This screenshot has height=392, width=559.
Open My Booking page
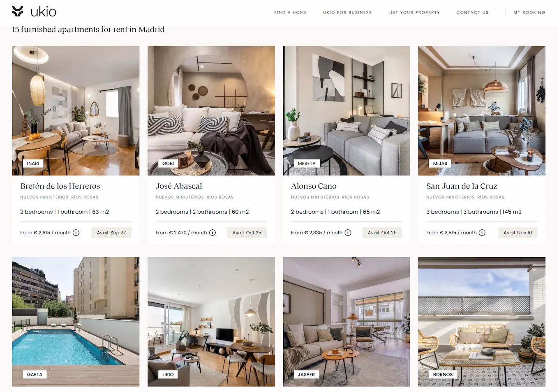tap(529, 12)
